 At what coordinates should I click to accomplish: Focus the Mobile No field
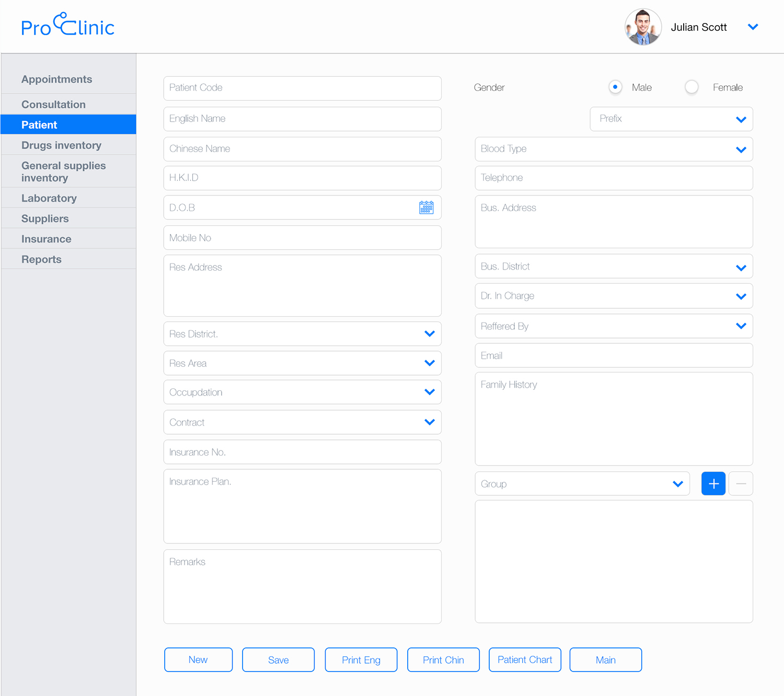(x=302, y=238)
